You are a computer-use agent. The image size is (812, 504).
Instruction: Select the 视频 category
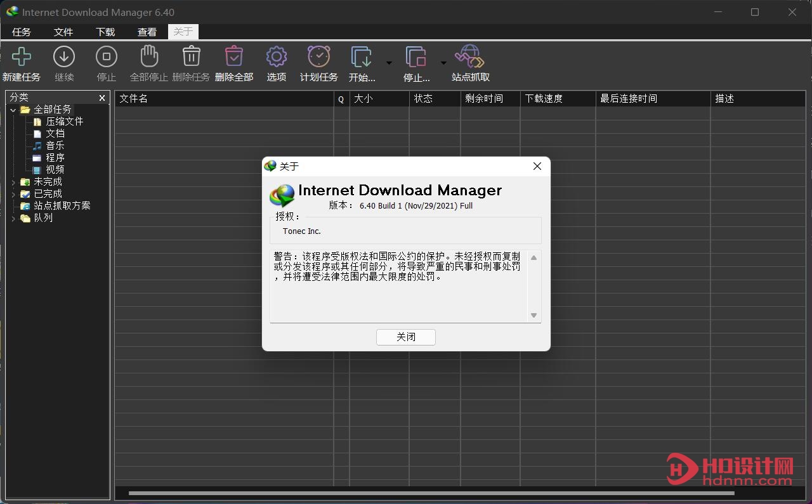coord(55,170)
